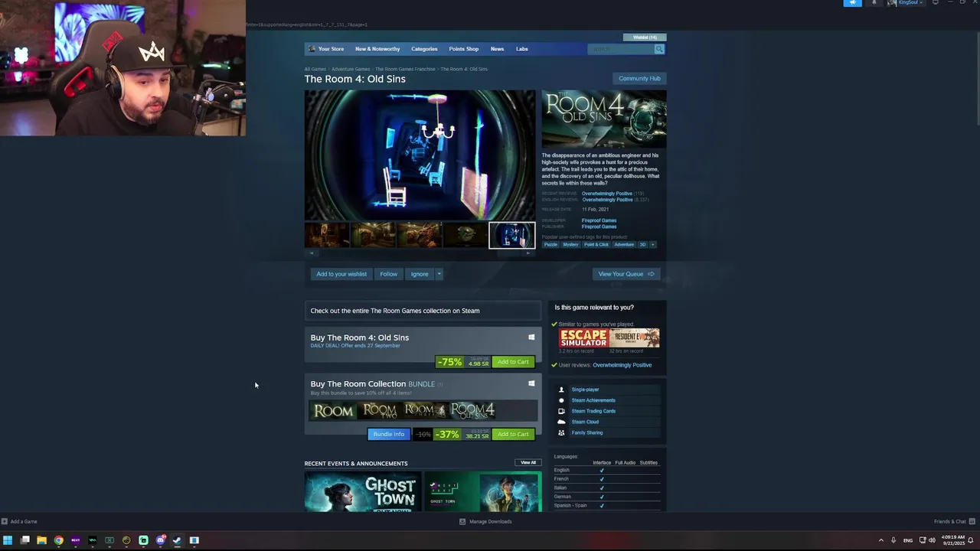The height and width of the screenshot is (551, 980).
Task: Click the Community Hub button
Action: click(x=639, y=78)
